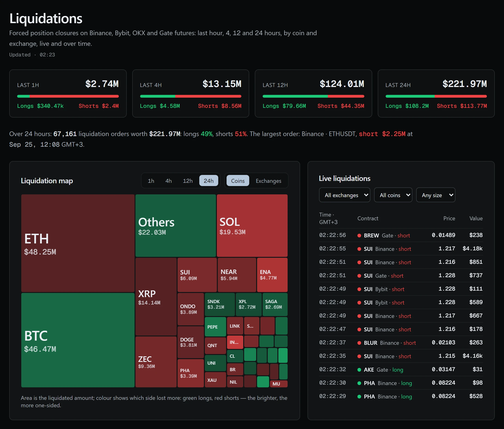
Task: Click the MU treemap tile
Action: 279,384
